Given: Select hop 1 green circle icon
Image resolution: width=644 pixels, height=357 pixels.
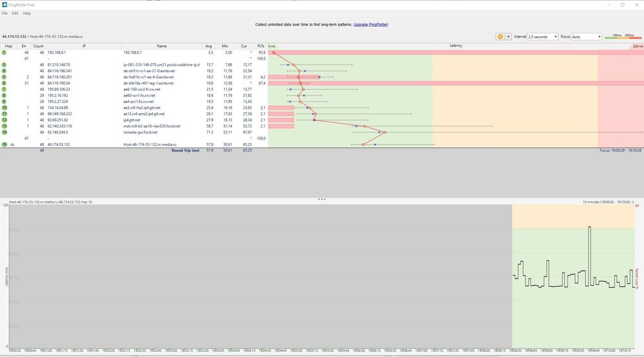Looking at the screenshot, I should pos(4,53).
